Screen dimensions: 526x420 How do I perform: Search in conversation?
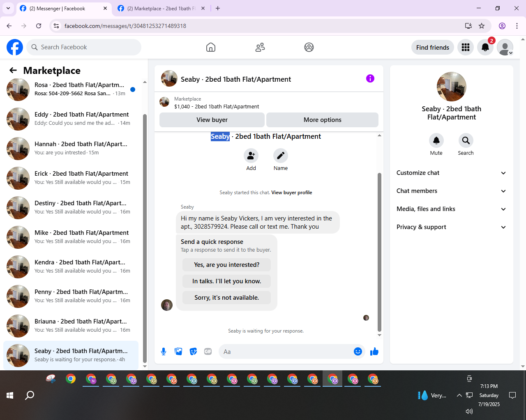click(x=466, y=140)
